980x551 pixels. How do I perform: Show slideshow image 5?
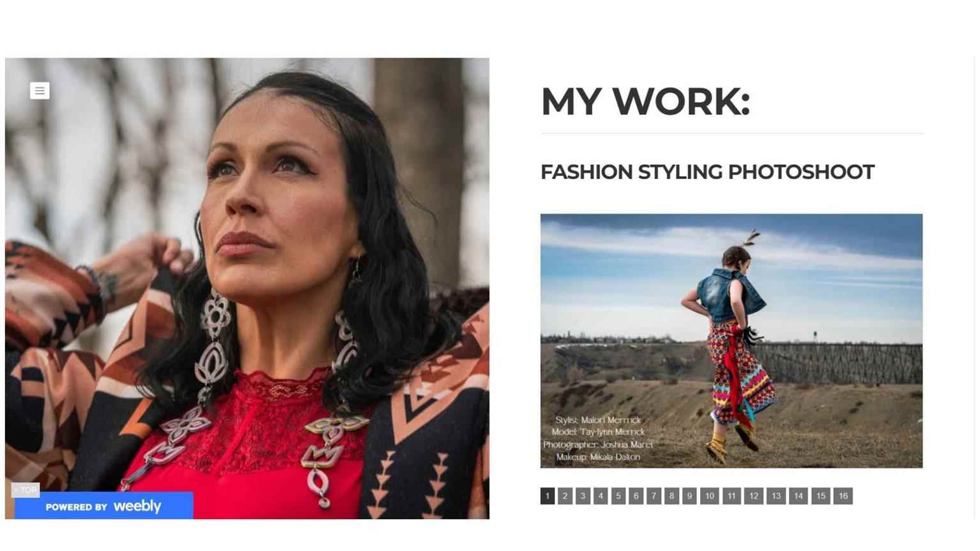pyautogui.click(x=618, y=496)
